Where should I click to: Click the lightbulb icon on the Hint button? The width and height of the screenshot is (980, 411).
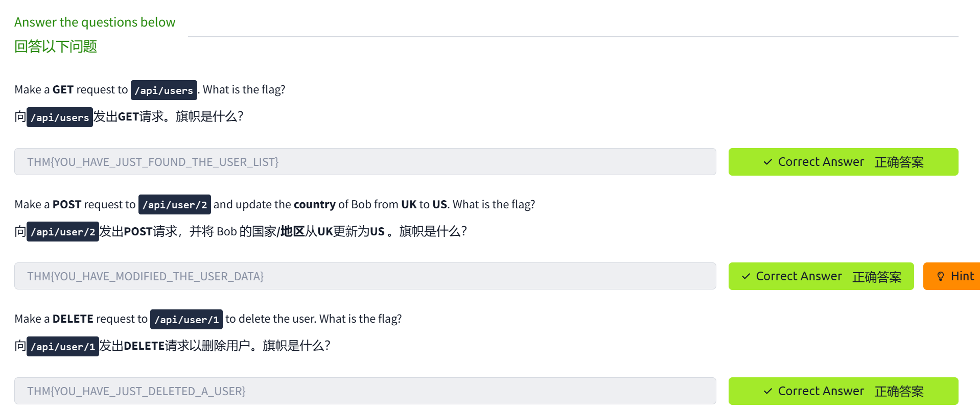click(x=940, y=277)
